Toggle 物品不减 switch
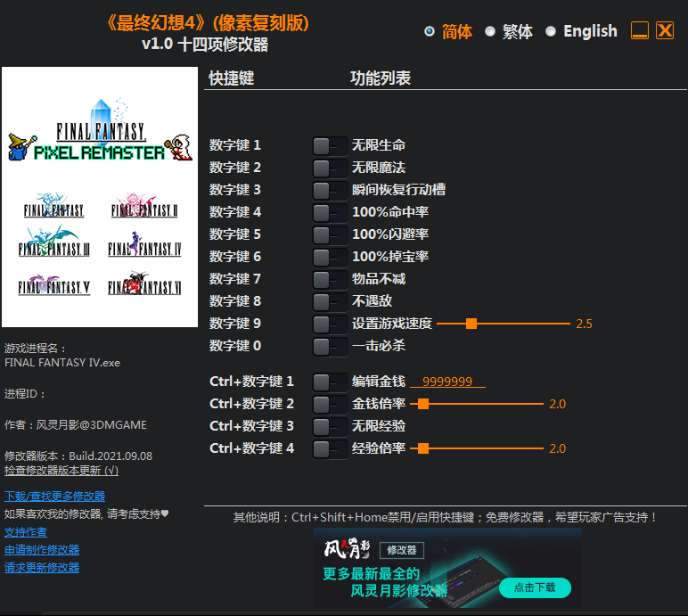This screenshot has width=688, height=616. point(330,280)
